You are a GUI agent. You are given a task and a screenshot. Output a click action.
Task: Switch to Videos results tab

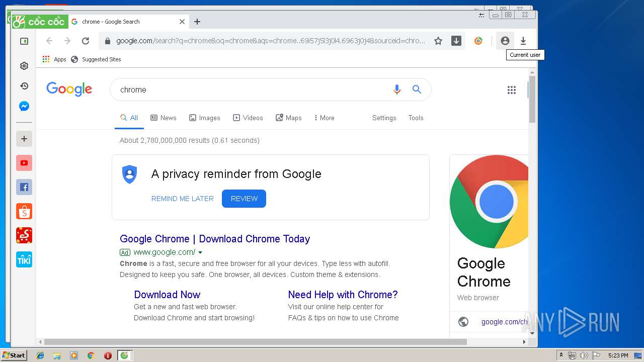248,118
